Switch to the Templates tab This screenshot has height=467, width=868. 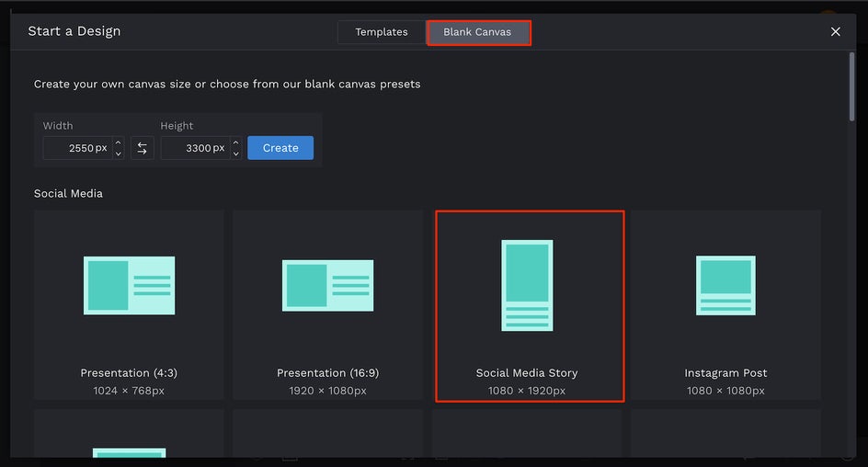coord(382,32)
